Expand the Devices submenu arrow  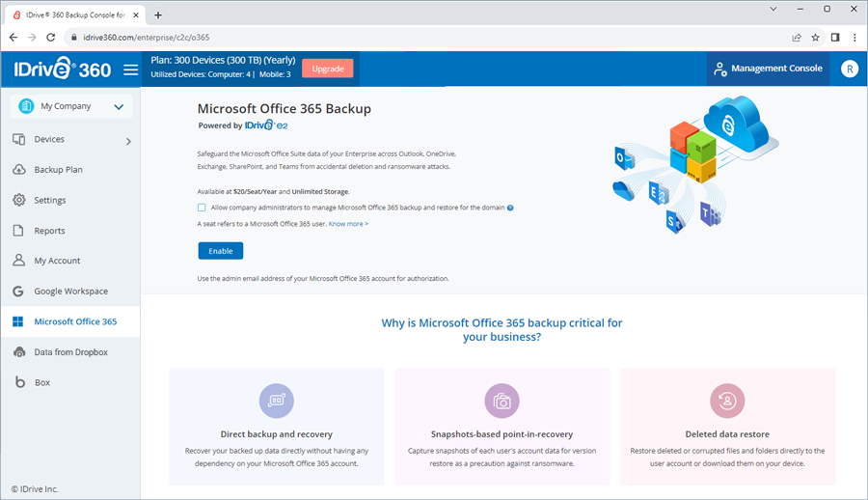point(128,141)
